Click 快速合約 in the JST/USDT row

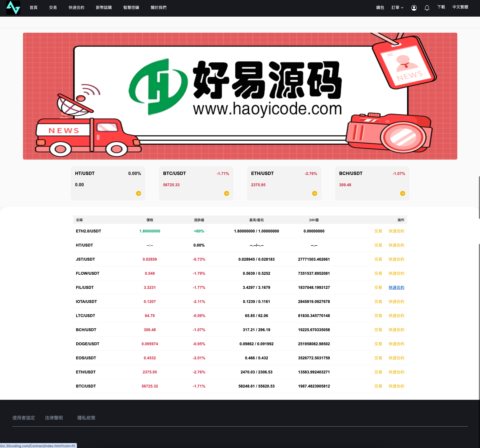(x=396, y=259)
